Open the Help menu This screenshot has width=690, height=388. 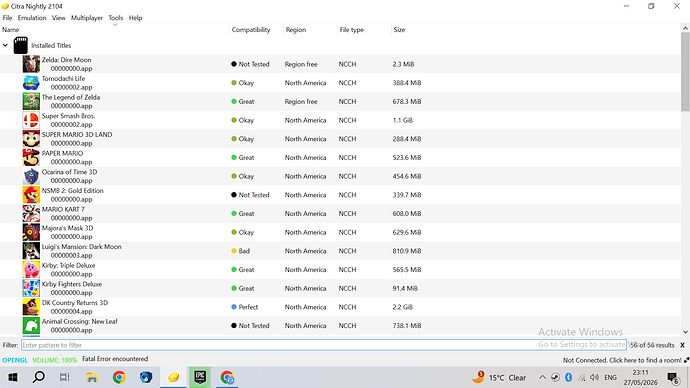click(136, 18)
